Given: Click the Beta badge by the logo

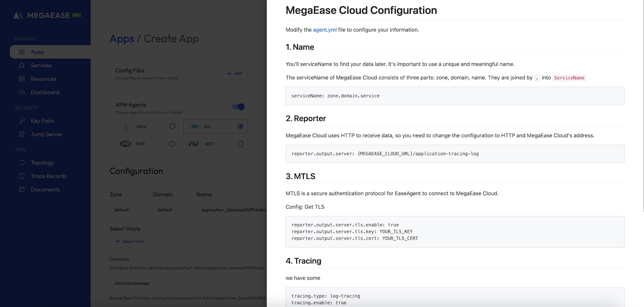Looking at the screenshot, I should point(77,15).
